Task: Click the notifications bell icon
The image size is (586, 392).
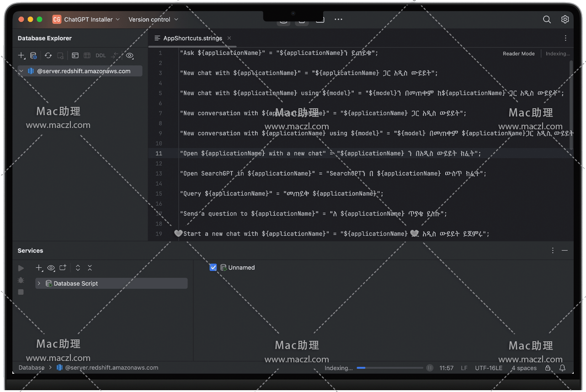Action: click(x=562, y=368)
